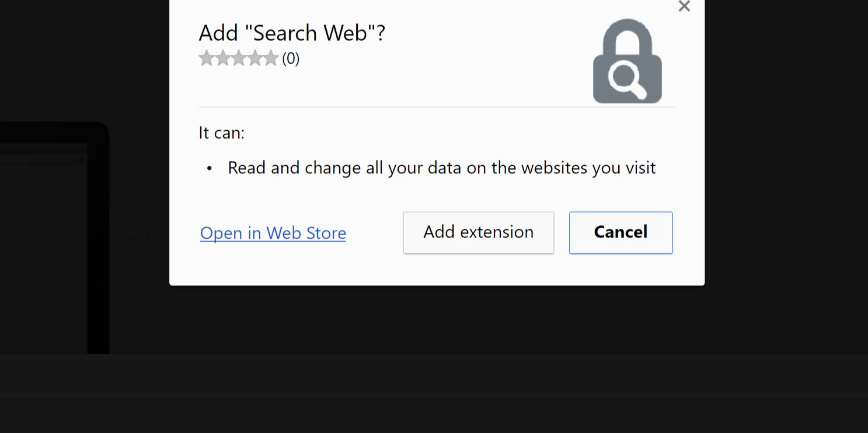Click the fifth rating star
The image size is (868, 433).
[x=270, y=58]
